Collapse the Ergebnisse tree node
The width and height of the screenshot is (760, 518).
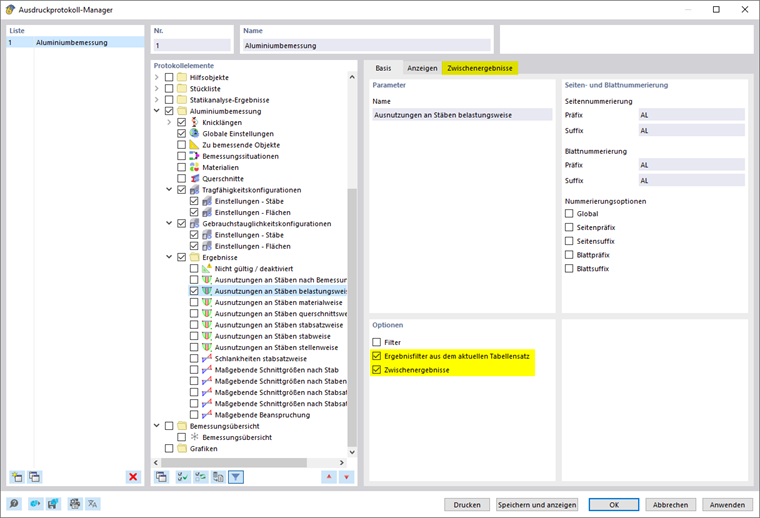169,257
